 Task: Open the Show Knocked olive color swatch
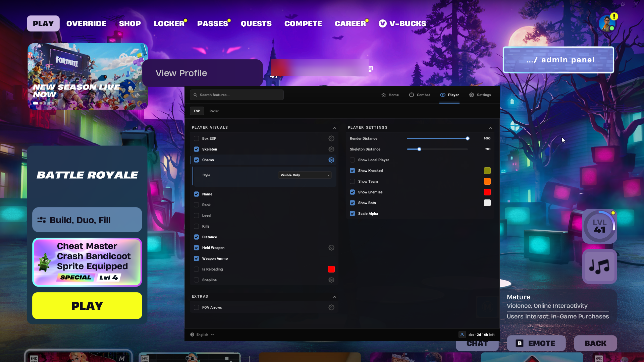click(x=487, y=171)
